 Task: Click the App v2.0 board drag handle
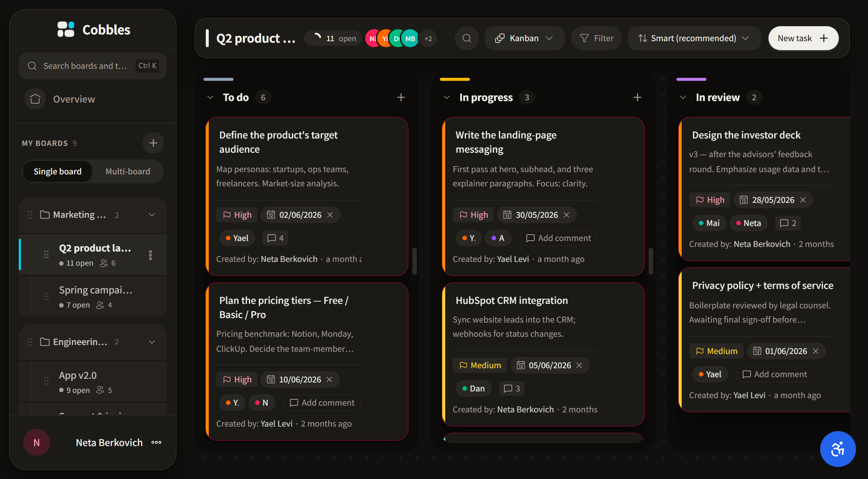[46, 381]
